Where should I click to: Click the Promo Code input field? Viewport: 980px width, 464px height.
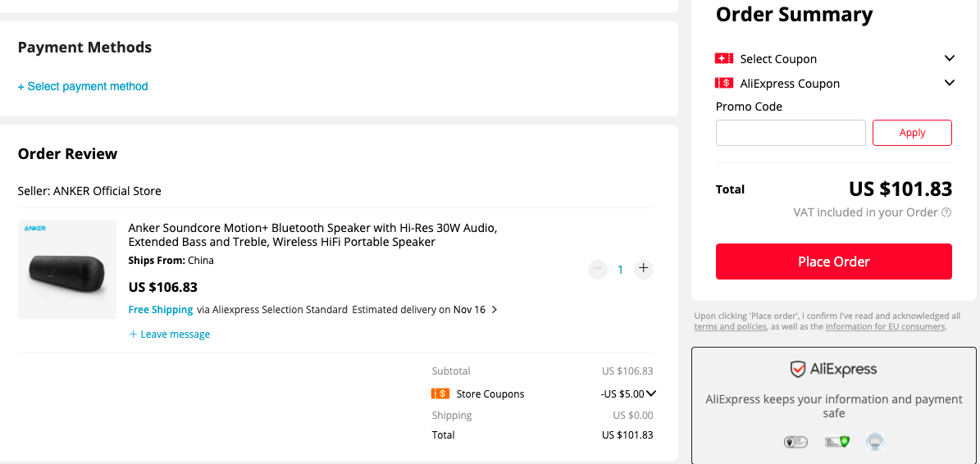tap(791, 132)
